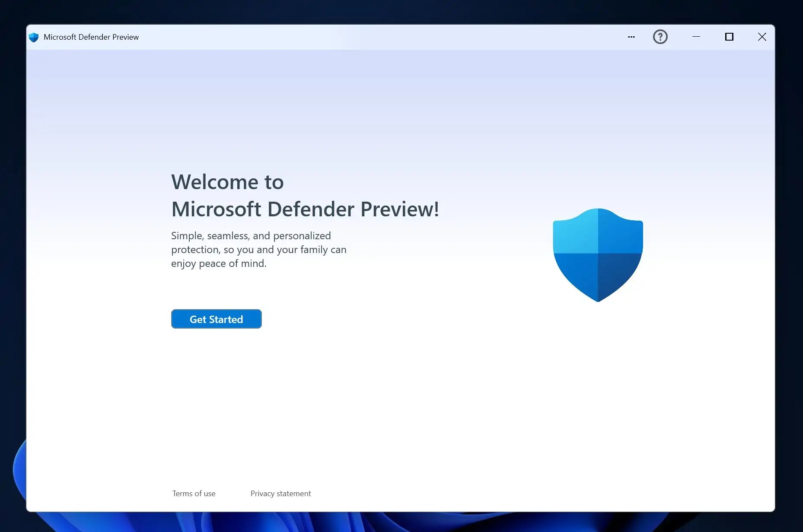803x532 pixels.
Task: Read the Terms of use agreement
Action: 194,493
